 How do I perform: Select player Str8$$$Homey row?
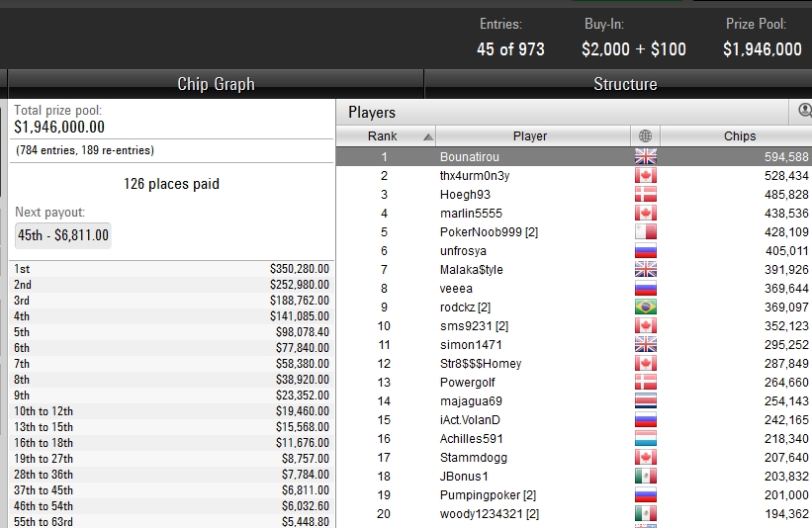click(574, 364)
